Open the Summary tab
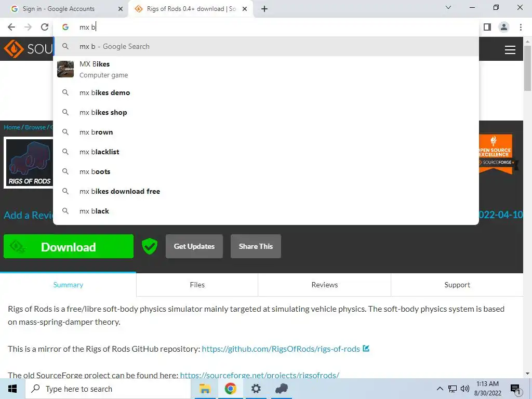 click(x=68, y=285)
